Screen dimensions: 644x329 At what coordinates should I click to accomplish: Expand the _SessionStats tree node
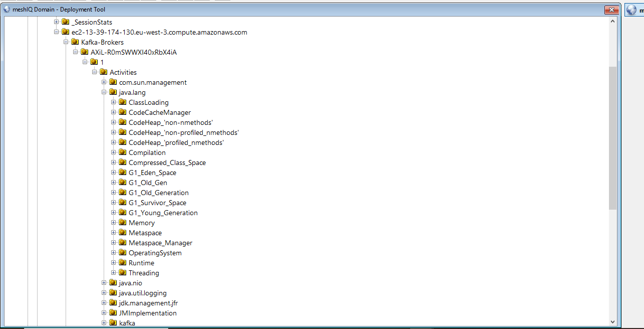pyautogui.click(x=57, y=22)
